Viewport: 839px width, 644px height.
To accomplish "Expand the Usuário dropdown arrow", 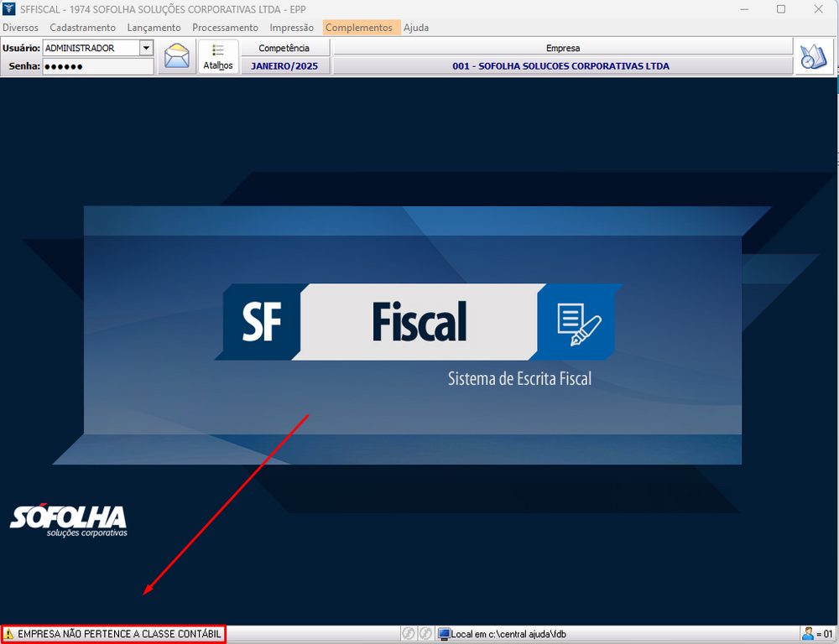I will [x=146, y=49].
